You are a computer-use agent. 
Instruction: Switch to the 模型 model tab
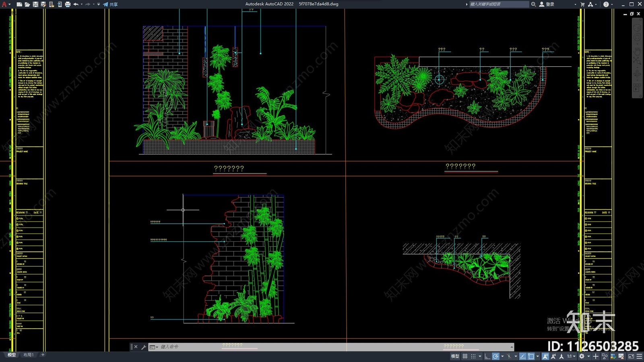pos(12,355)
